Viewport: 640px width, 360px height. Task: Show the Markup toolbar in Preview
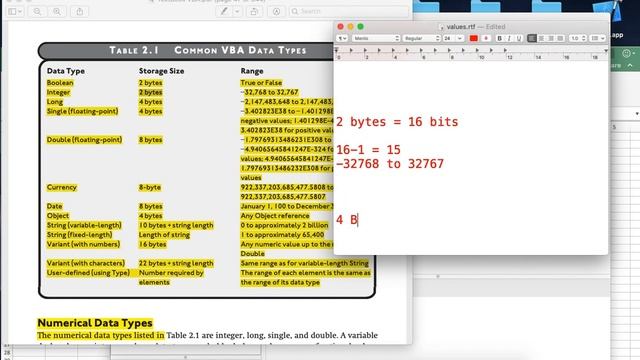[276, 11]
